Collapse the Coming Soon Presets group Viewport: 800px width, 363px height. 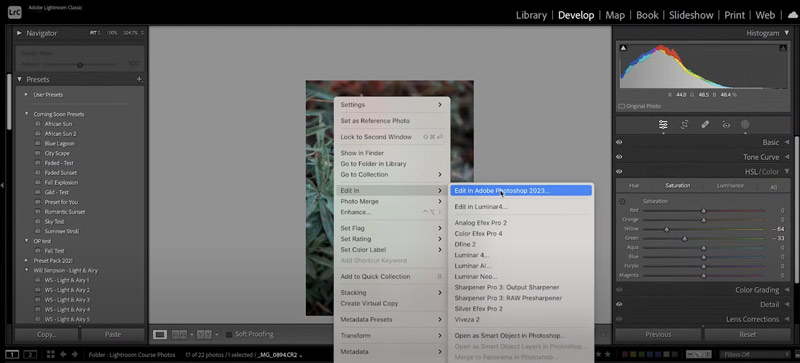(x=27, y=114)
